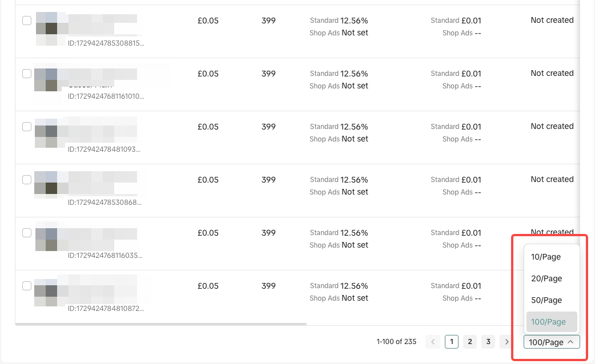Jump to page 2
The width and height of the screenshot is (595, 364).
469,342
